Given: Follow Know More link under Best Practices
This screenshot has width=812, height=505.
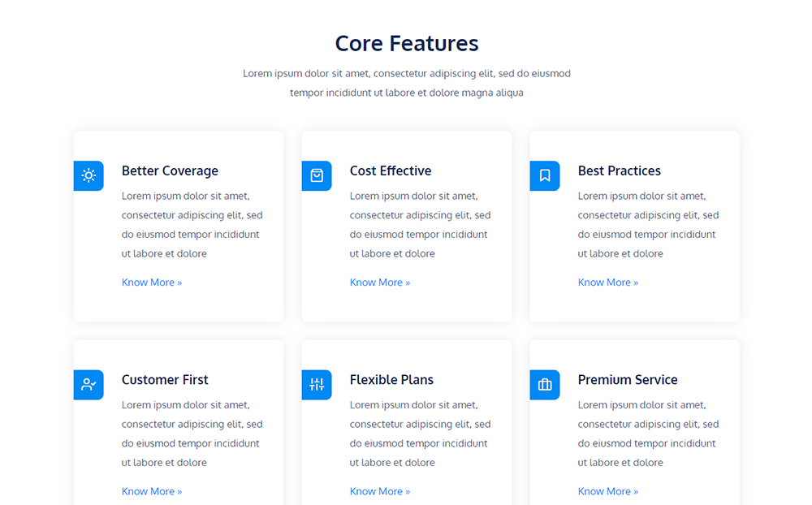Looking at the screenshot, I should point(608,283).
